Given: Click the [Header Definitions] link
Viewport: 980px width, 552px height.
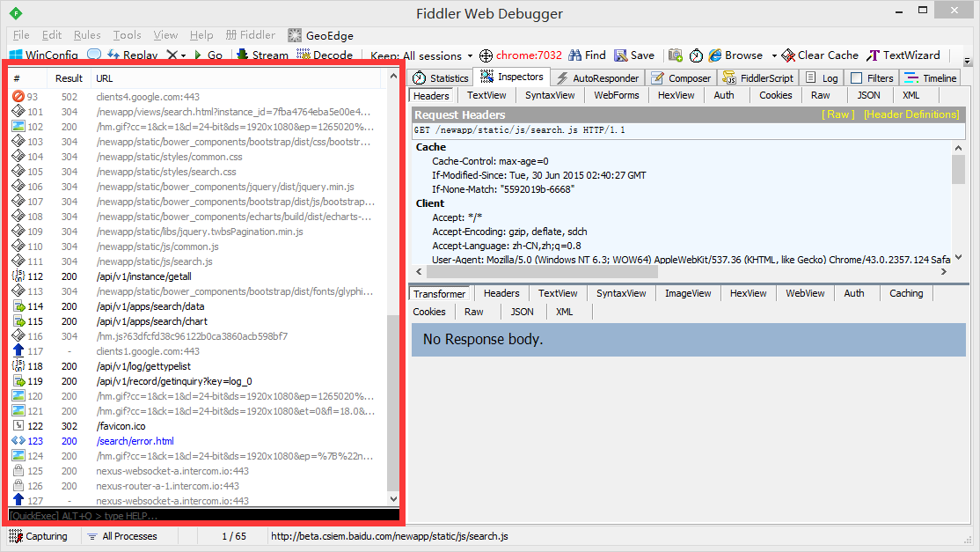Looking at the screenshot, I should [911, 114].
